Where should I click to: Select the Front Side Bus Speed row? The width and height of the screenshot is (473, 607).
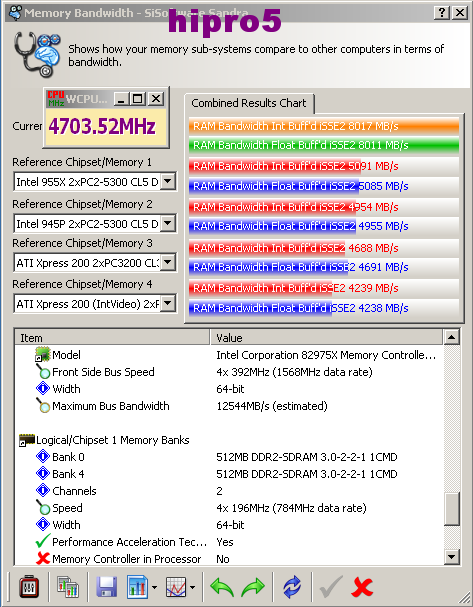pos(228,372)
